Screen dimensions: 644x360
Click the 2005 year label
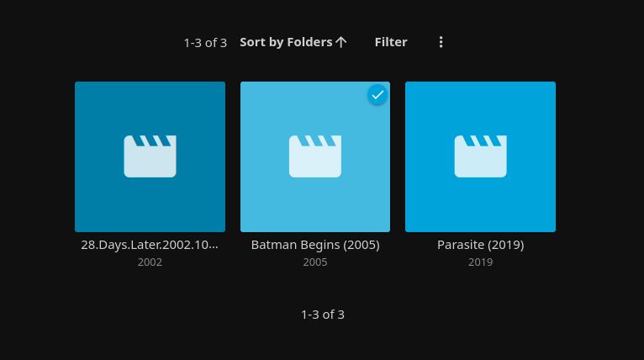315,262
